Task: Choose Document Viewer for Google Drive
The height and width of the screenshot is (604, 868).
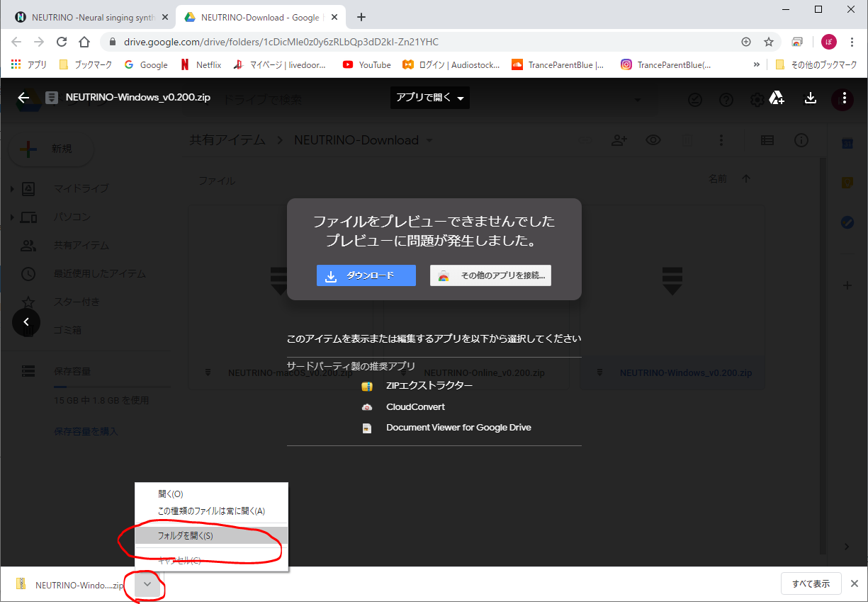Action: coord(458,428)
